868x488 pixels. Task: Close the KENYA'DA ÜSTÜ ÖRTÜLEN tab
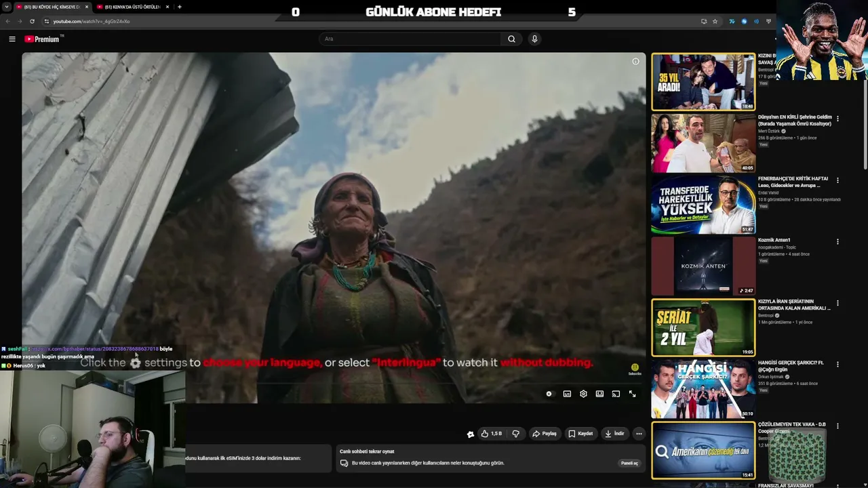coord(167,7)
